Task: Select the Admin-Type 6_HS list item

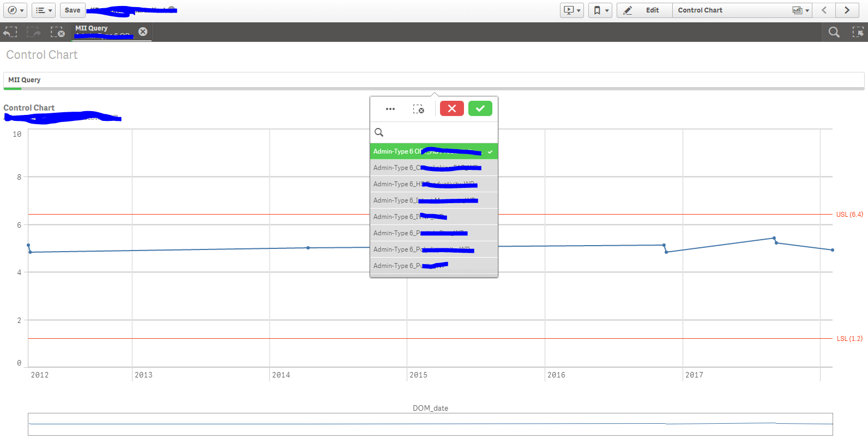Action: (x=434, y=184)
